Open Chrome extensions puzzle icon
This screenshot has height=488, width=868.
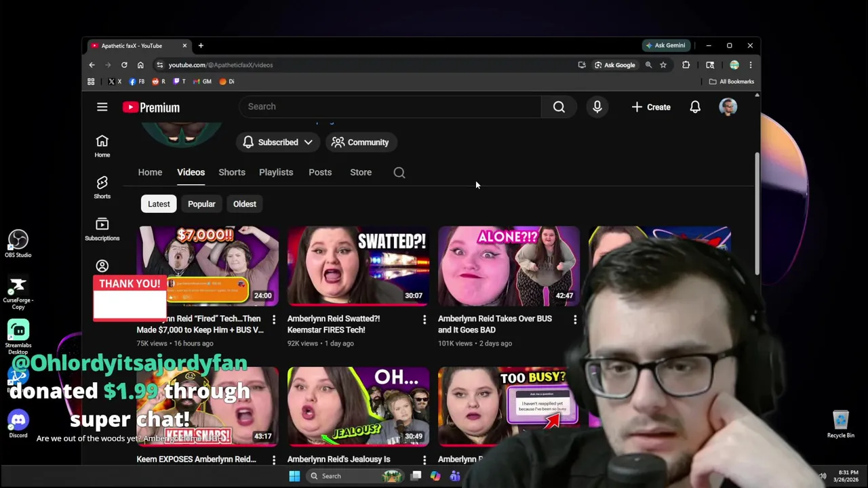pos(686,65)
